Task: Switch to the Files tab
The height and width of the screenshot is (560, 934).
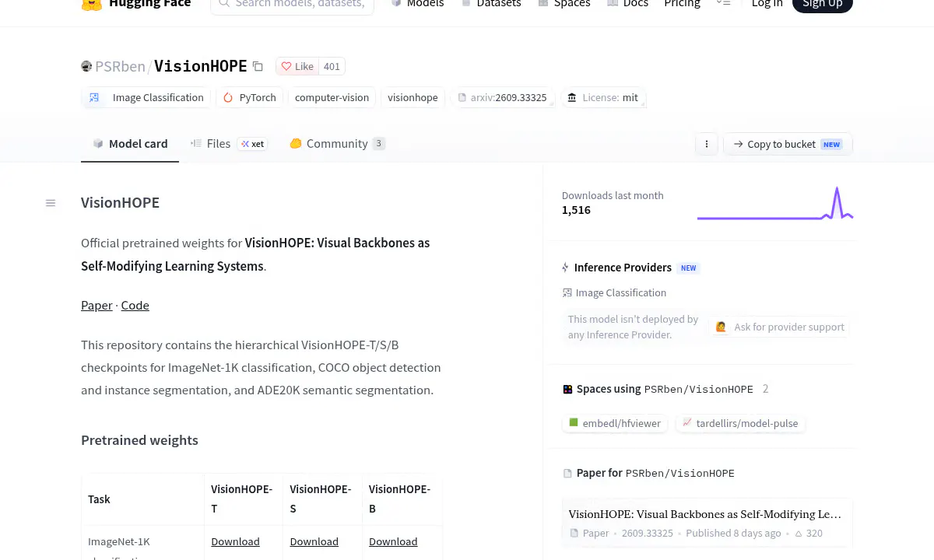Action: [x=229, y=144]
